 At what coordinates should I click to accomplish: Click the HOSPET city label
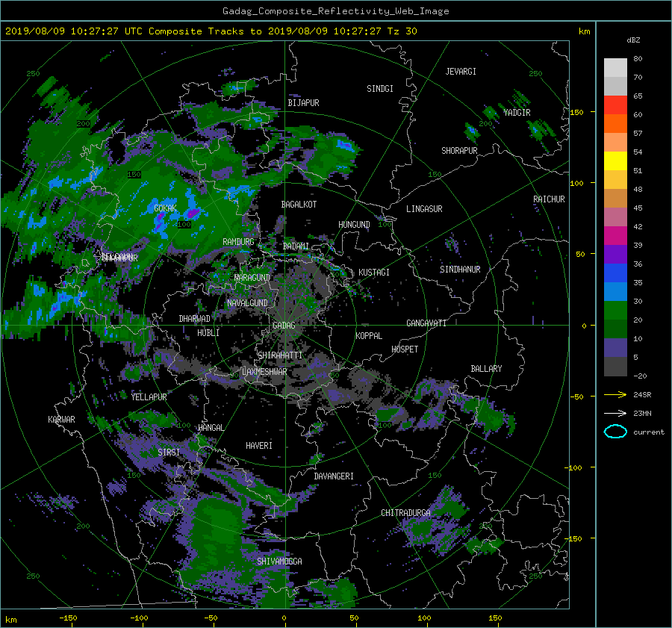(x=405, y=349)
